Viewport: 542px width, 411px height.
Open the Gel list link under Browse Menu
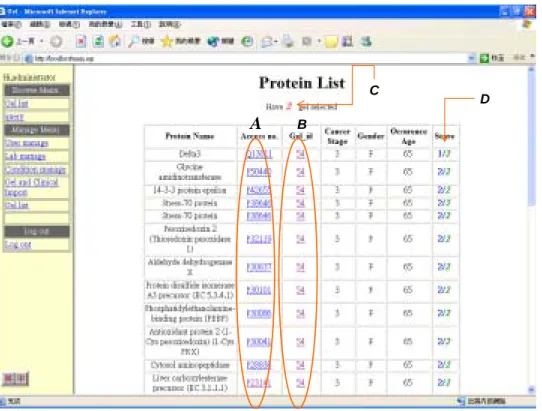[x=17, y=103]
